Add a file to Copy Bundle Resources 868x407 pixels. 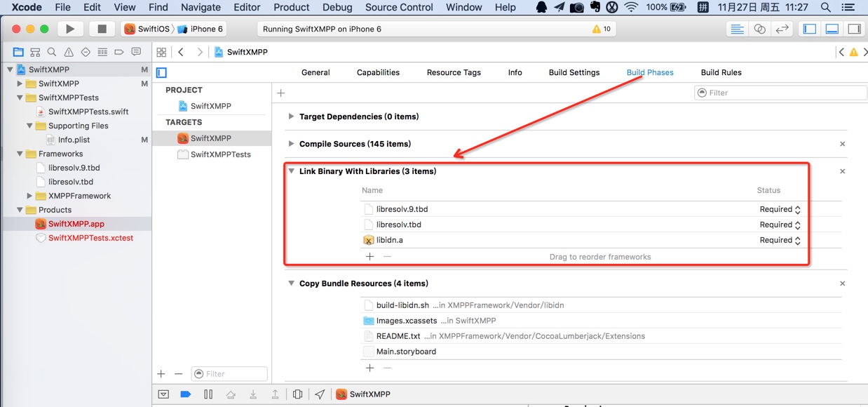point(370,368)
